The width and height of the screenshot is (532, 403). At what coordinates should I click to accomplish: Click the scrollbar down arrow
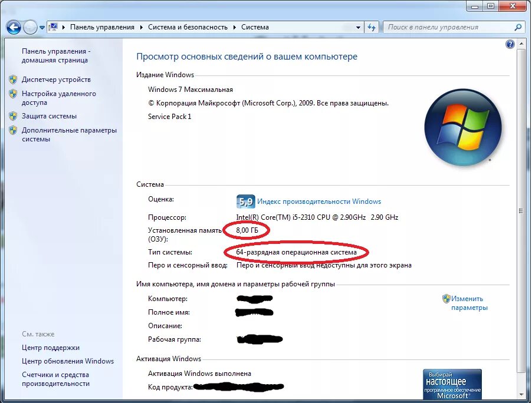tap(521, 394)
